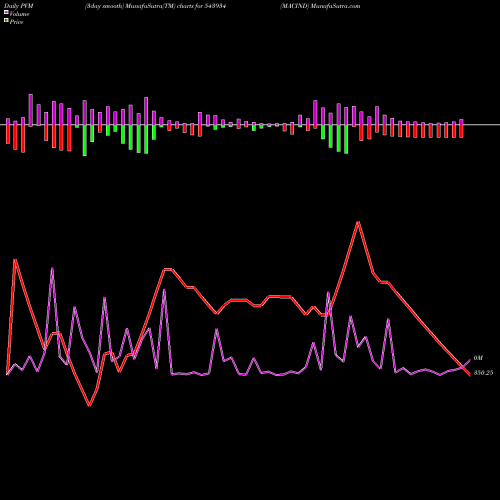
Task: Click the 'Daily PVM' title text
Action: (x=19, y=6)
